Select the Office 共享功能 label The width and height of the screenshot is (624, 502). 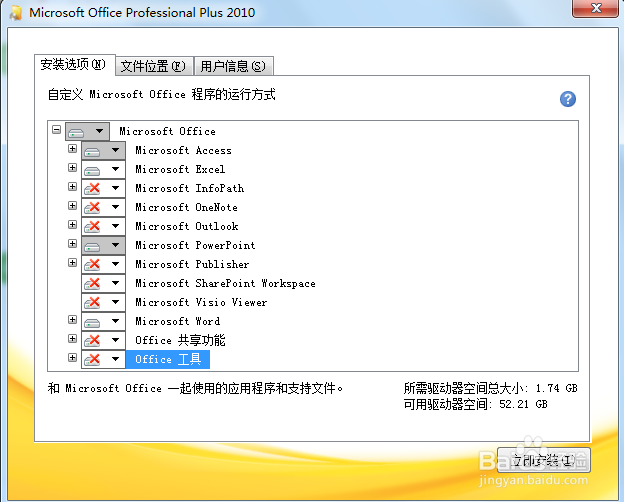(180, 340)
